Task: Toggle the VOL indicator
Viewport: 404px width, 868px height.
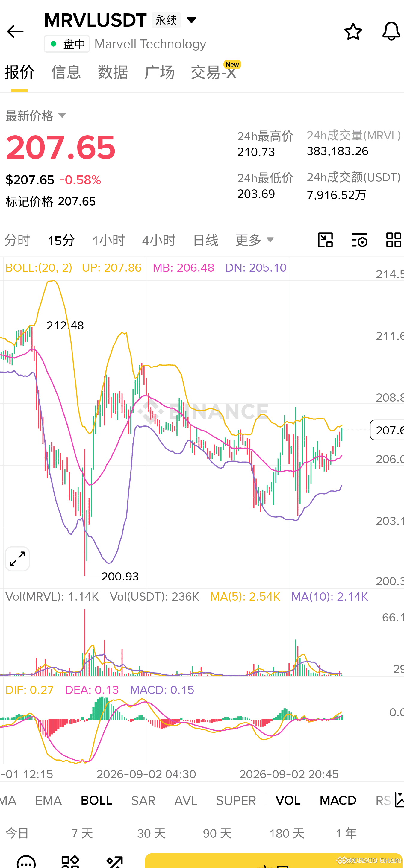Action: pos(288,800)
